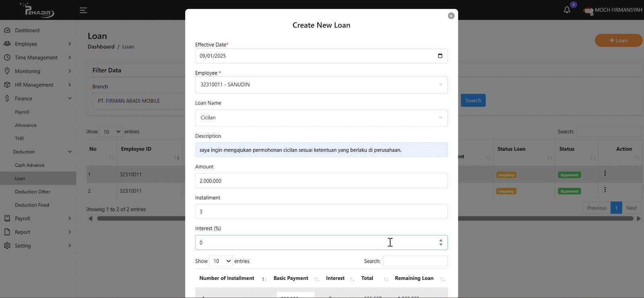The width and height of the screenshot is (644, 298).
Task: Select Cash Advance in sidebar
Action: pyautogui.click(x=30, y=165)
